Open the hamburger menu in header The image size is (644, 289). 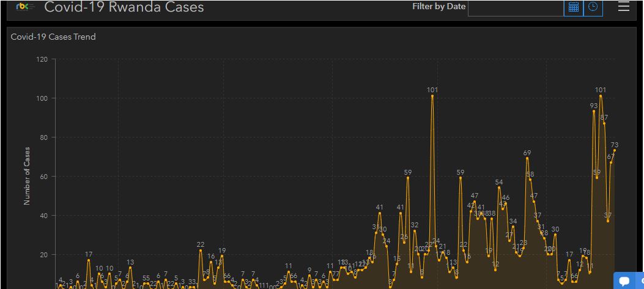(x=623, y=7)
